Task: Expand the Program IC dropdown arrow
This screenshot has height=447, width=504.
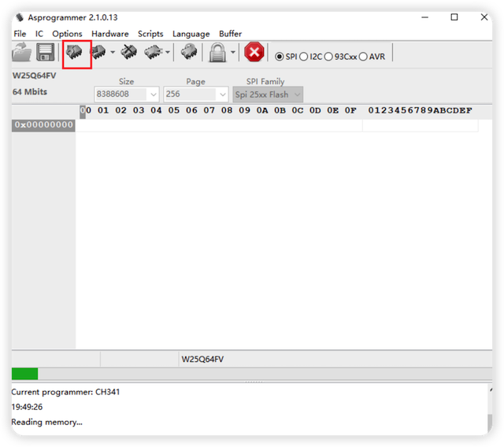Action: 113,52
